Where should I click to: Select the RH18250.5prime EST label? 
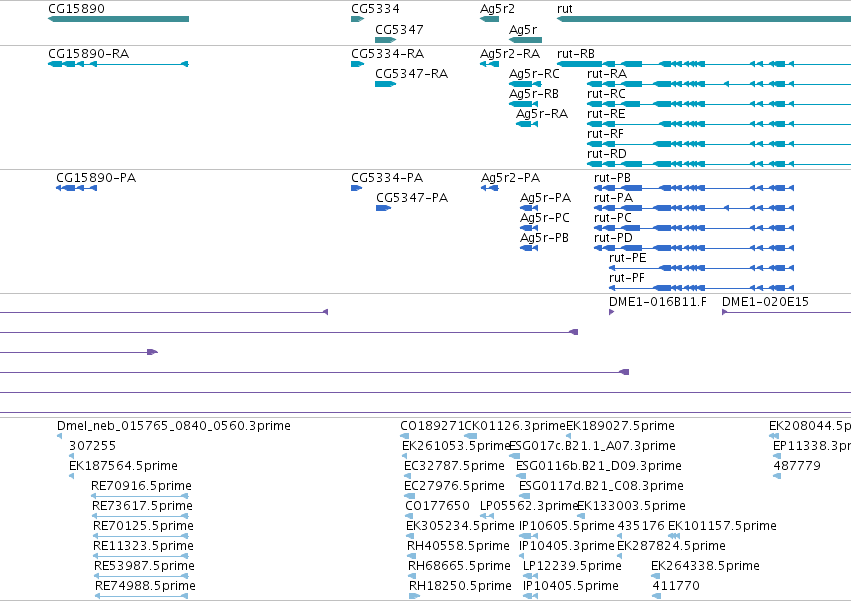[460, 587]
